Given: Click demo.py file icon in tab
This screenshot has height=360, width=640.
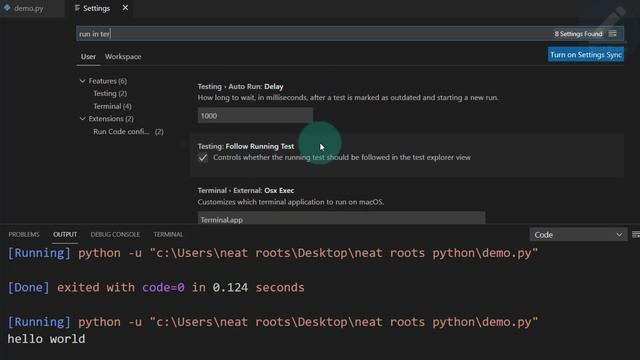Looking at the screenshot, I should (x=7, y=8).
